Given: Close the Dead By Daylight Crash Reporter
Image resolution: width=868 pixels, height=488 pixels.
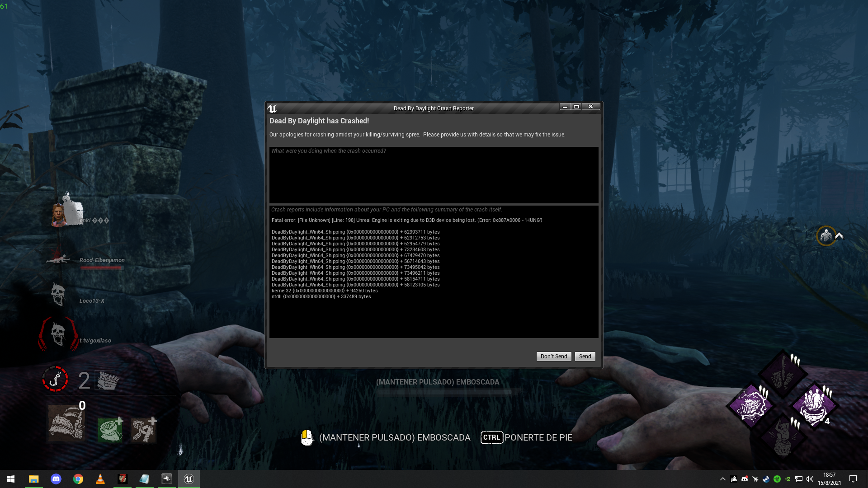Looking at the screenshot, I should [x=590, y=107].
